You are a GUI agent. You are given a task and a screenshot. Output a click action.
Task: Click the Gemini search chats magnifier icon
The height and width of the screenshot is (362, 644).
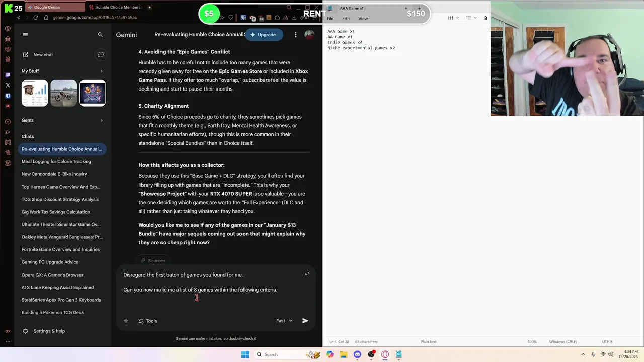pyautogui.click(x=100, y=35)
